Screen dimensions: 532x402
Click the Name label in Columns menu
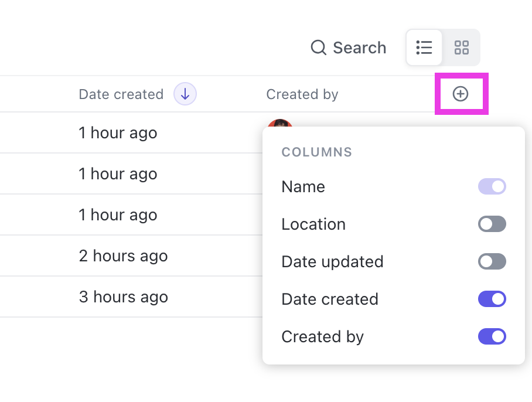click(303, 187)
